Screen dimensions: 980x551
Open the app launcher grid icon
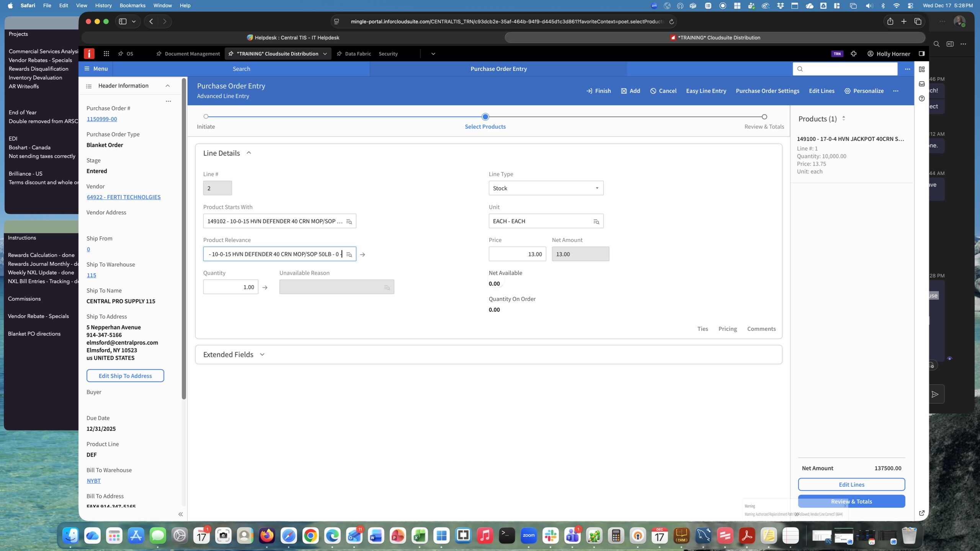[x=106, y=54]
